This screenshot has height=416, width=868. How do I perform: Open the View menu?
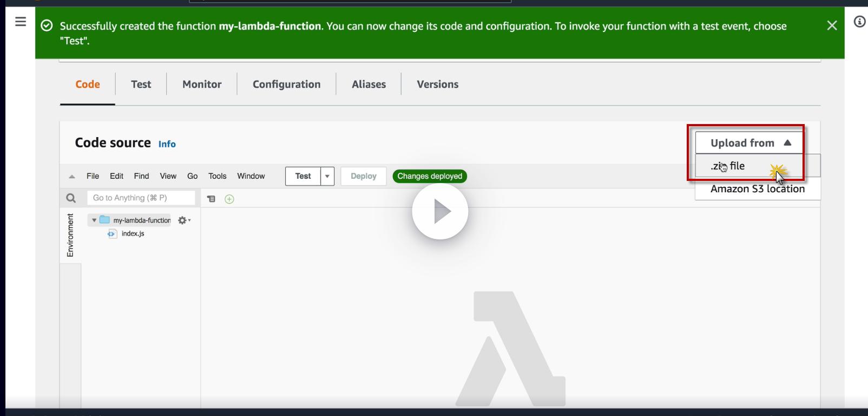point(168,176)
